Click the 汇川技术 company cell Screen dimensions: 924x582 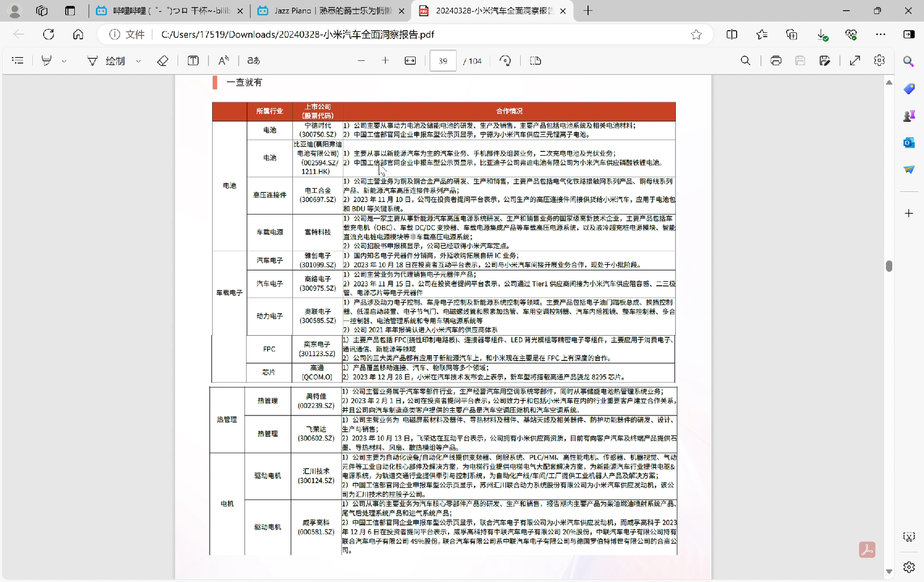click(316, 475)
